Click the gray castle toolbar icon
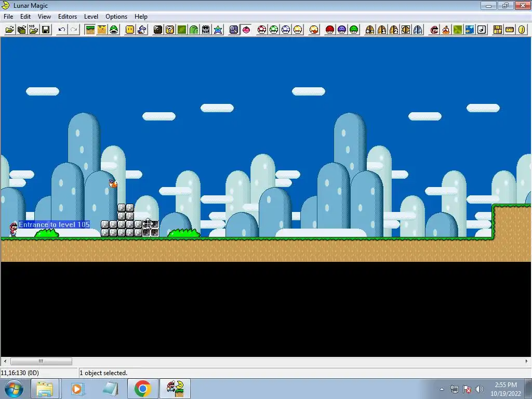 (x=206, y=30)
